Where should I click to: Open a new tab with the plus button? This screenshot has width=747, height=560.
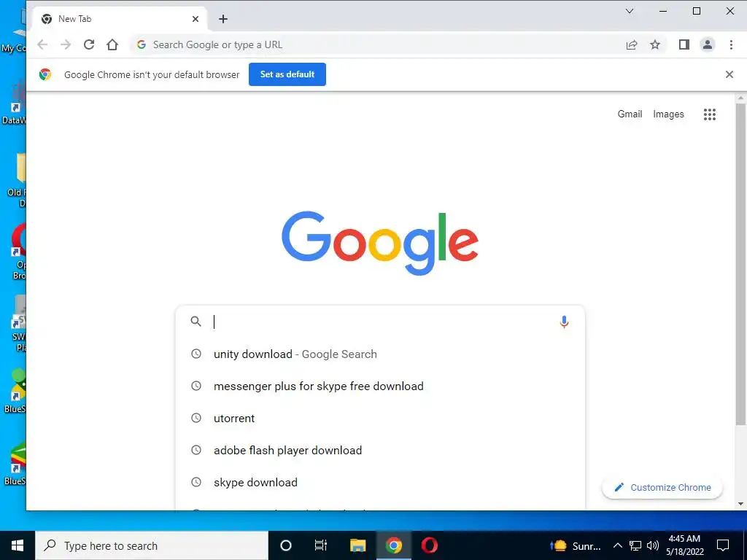(x=223, y=19)
